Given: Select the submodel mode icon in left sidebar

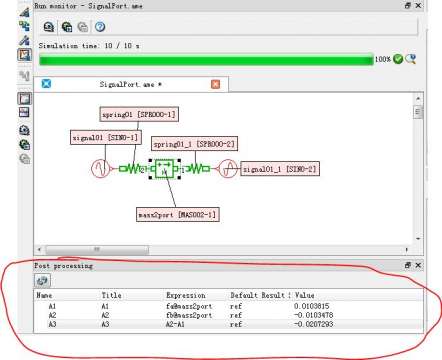Looking at the screenshot, I should 24,26.
